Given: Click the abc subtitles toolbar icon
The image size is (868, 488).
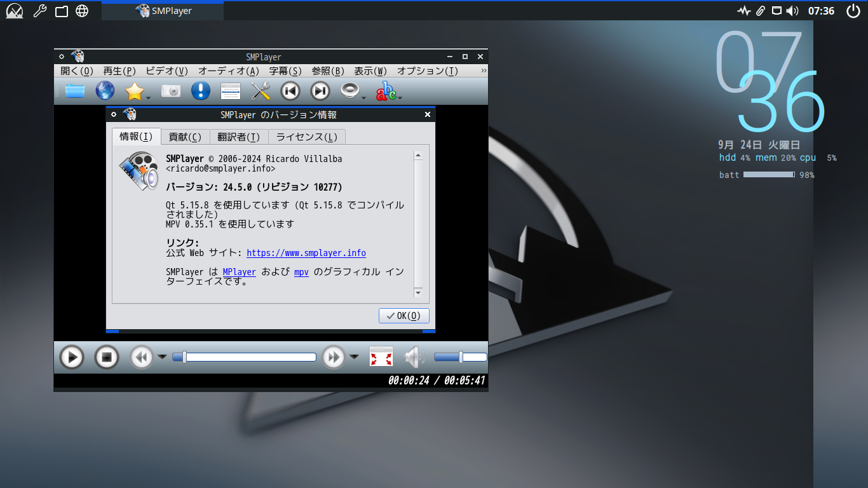Looking at the screenshot, I should tap(386, 91).
